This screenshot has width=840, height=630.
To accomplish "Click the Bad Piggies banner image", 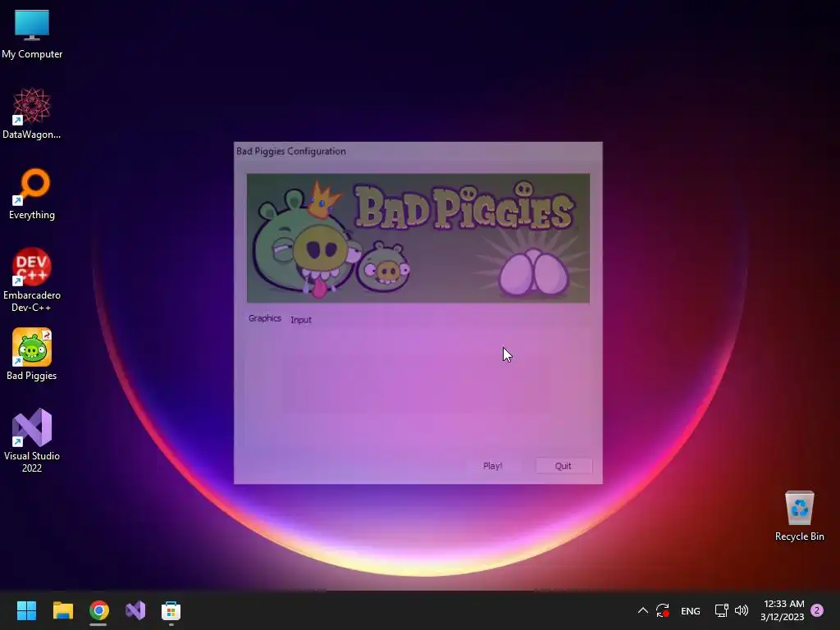I will 418,238.
